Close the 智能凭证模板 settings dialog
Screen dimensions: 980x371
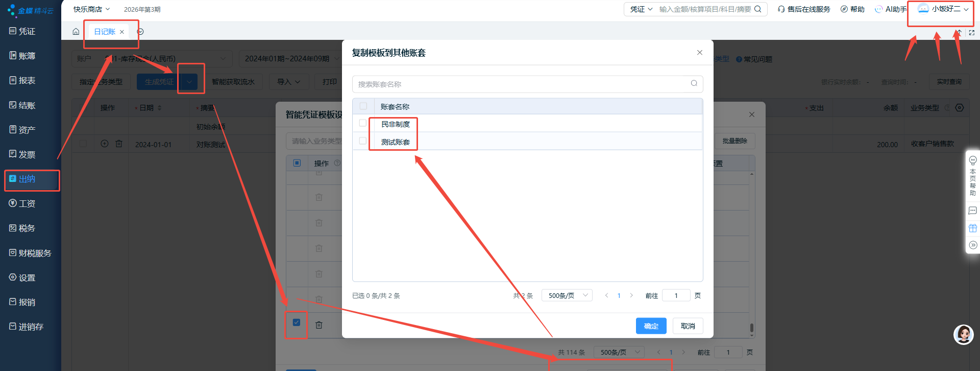coord(752,114)
